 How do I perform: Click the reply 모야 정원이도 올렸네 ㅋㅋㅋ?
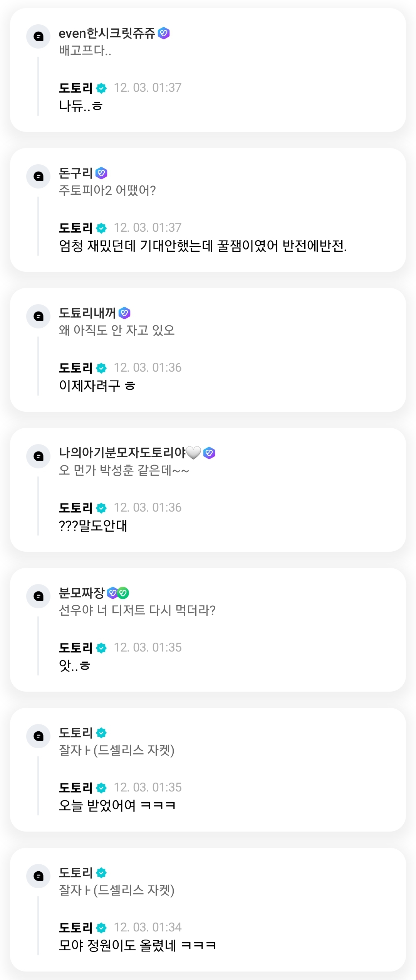tap(137, 945)
